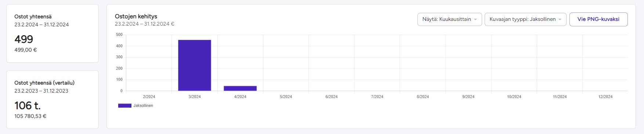This screenshot has height=134, width=644.
Task: Toggle the Jaksollinen legend label
Action: coord(143,105)
